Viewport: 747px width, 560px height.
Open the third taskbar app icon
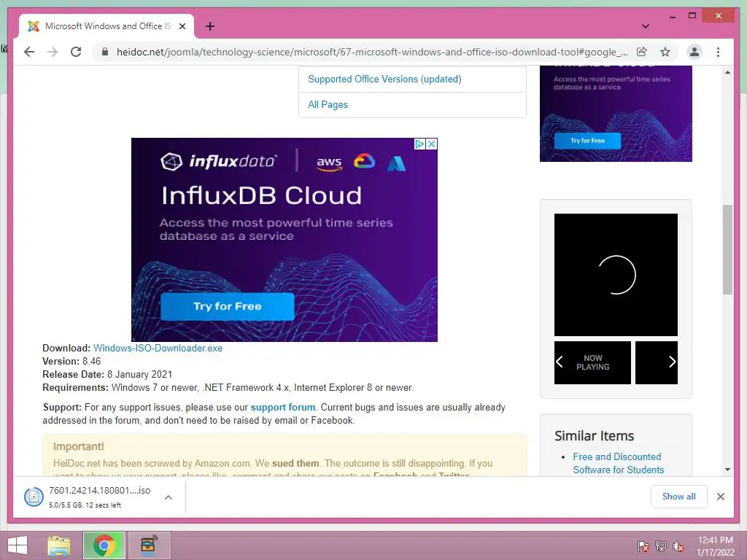point(149,545)
